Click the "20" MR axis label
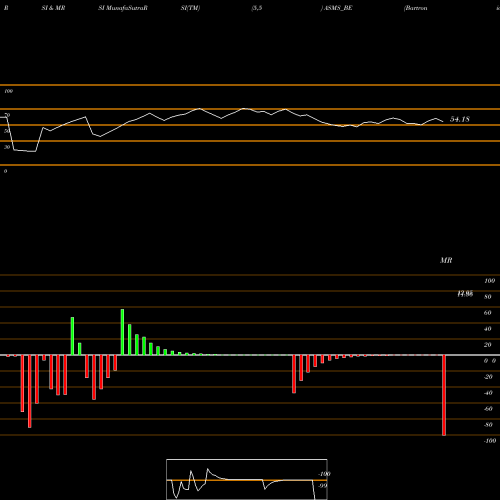This screenshot has width=500, height=500. (x=487, y=345)
